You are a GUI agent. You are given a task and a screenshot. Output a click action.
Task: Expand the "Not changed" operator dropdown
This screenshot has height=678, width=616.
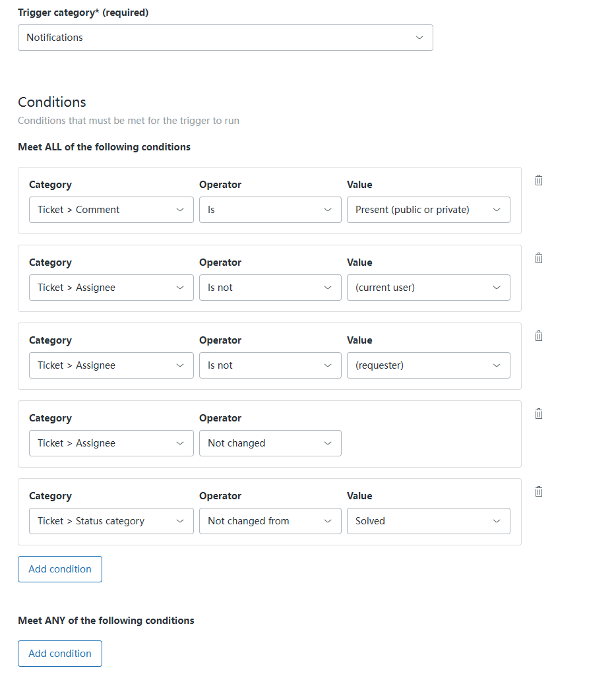coord(270,443)
